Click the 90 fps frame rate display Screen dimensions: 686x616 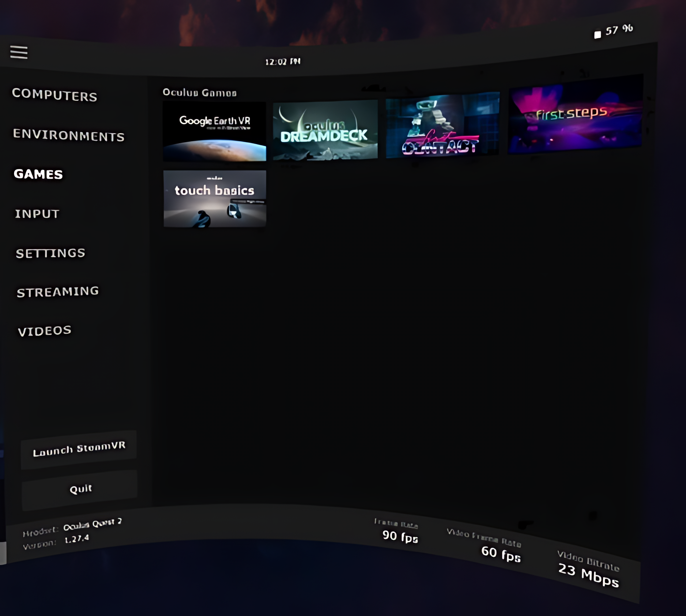[x=401, y=536]
